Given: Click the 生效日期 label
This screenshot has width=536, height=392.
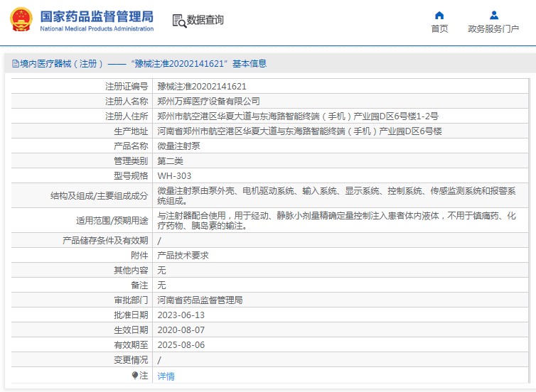Looking at the screenshot, I should coord(131,330).
